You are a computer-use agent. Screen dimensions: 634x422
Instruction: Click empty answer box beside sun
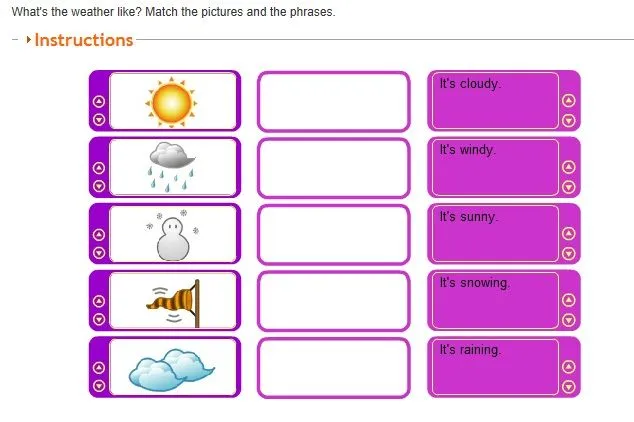tap(334, 101)
